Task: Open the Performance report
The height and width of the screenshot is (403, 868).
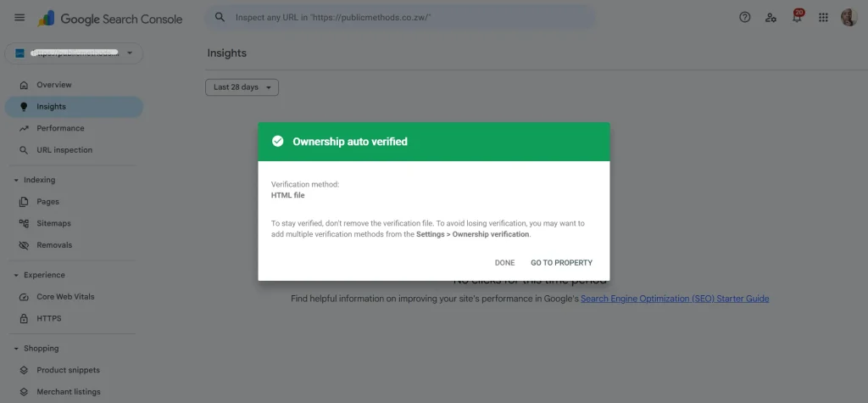Action: [60, 128]
